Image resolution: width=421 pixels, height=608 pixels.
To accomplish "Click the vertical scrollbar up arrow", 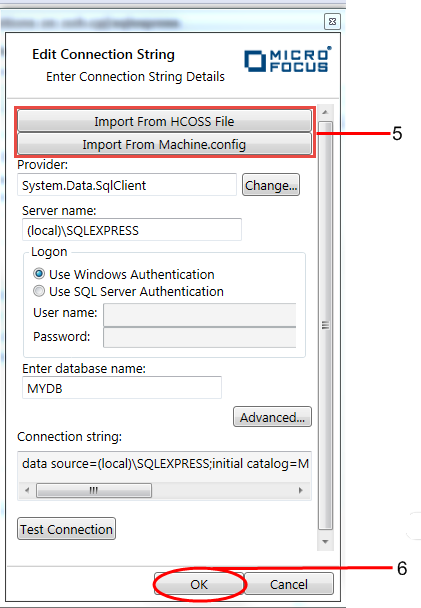I will coord(325,112).
